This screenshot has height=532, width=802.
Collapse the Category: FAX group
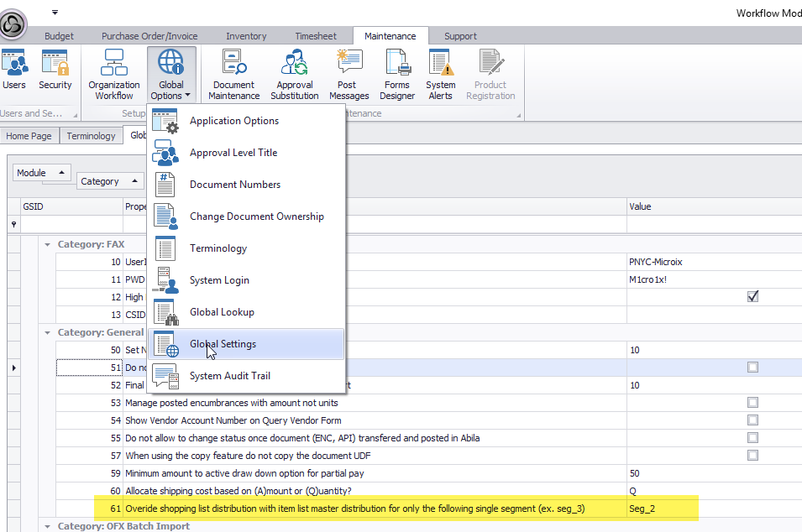[47, 245]
